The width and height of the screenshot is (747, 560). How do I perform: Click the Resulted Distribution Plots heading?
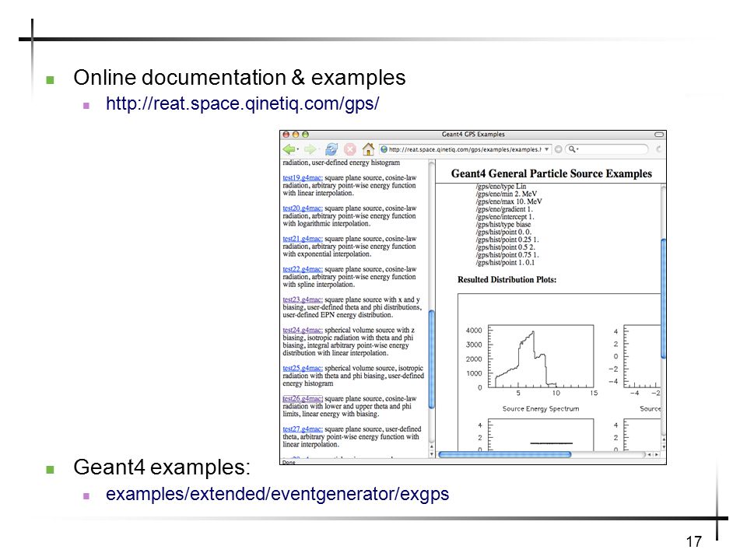[507, 279]
